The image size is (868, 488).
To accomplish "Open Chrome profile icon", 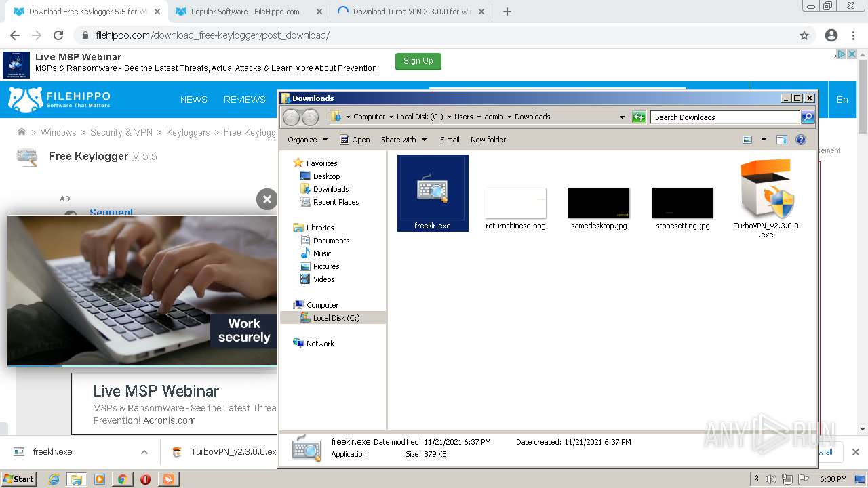I will 831,35.
